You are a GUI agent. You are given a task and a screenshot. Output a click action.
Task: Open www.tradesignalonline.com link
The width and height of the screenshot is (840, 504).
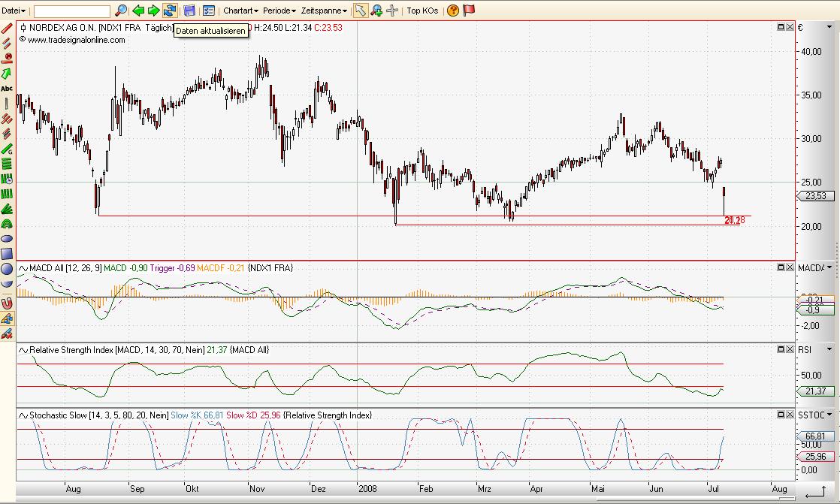pos(76,40)
